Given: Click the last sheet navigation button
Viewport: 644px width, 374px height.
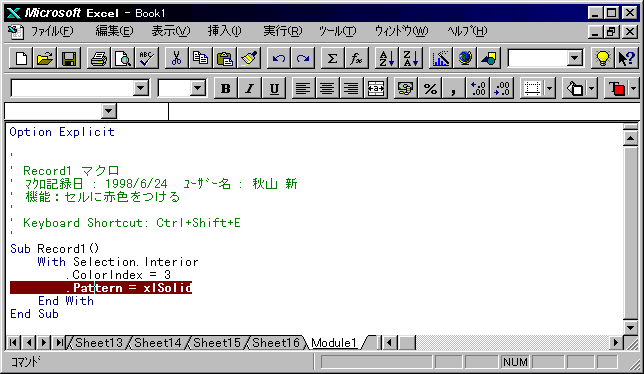Looking at the screenshot, I should click(x=60, y=342).
